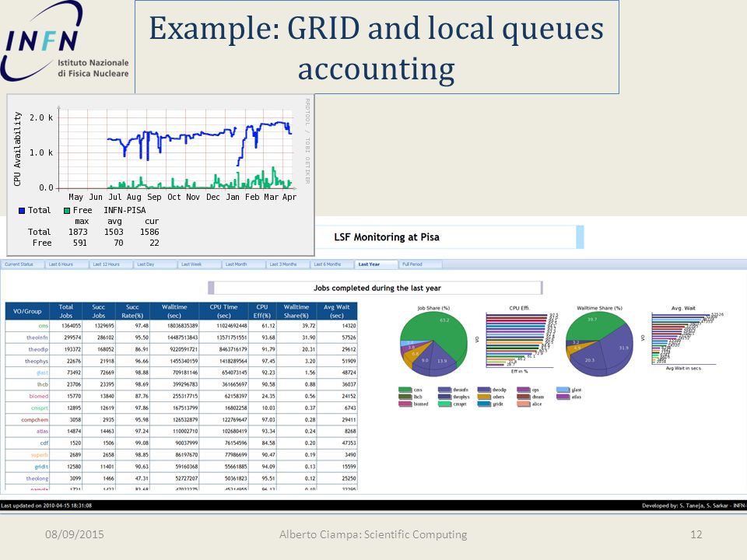
Task: Open the glast group link in table
Action: click(x=42, y=373)
